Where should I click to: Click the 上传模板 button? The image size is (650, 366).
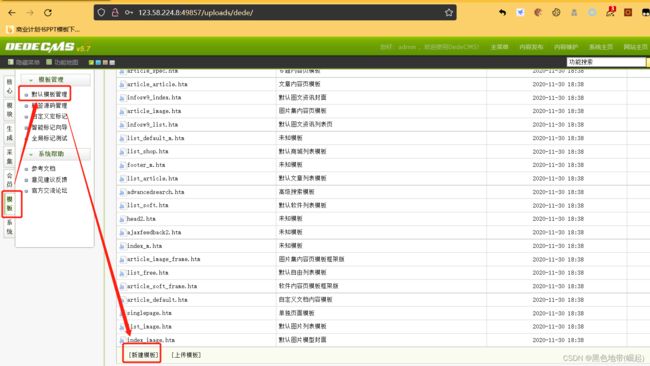point(186,355)
